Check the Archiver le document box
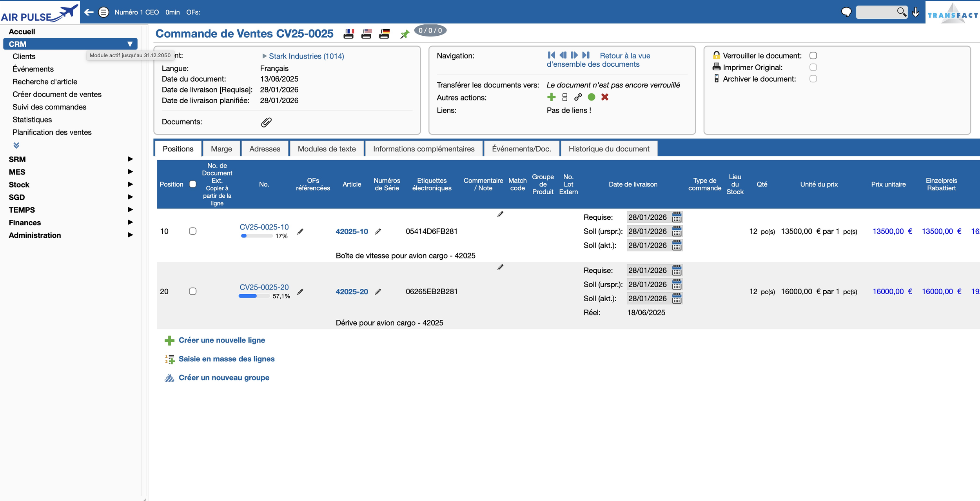The image size is (980, 501). coord(813,79)
